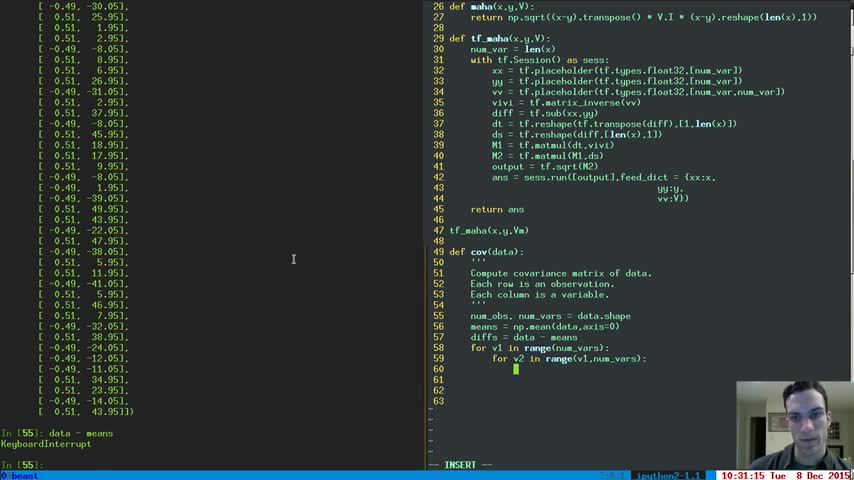The width and height of the screenshot is (854, 480).
Task: Click the output row '[-0.49, -39.05]'
Action: [x=83, y=199]
